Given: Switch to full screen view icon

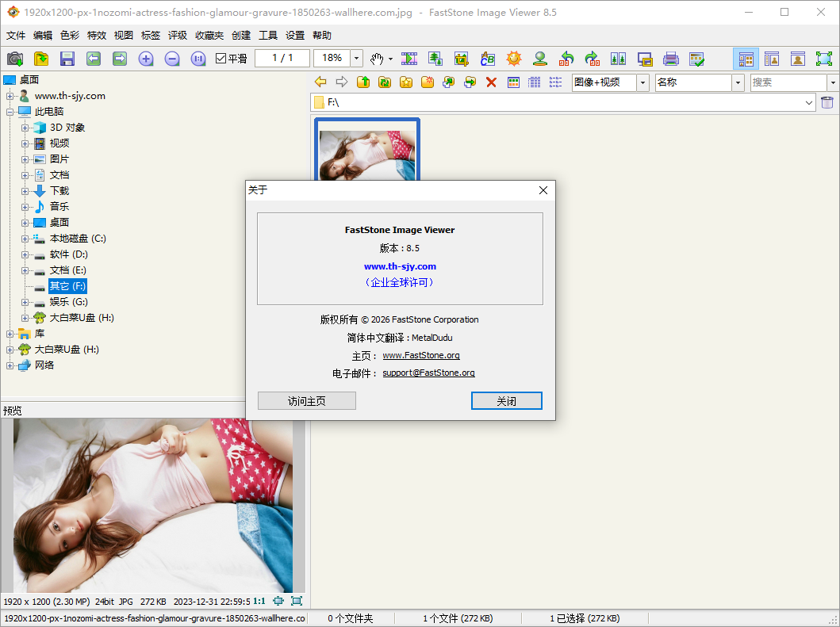Looking at the screenshot, I should 824,59.
